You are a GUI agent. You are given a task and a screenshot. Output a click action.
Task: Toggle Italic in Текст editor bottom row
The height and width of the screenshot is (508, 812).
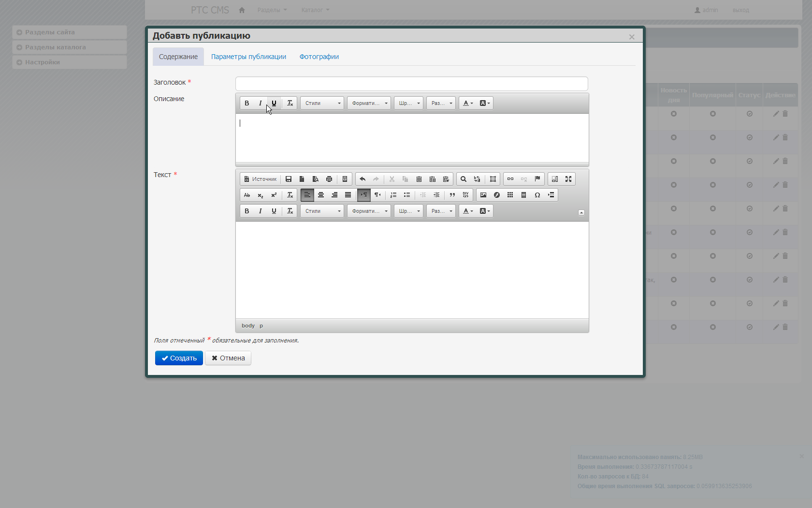(261, 211)
